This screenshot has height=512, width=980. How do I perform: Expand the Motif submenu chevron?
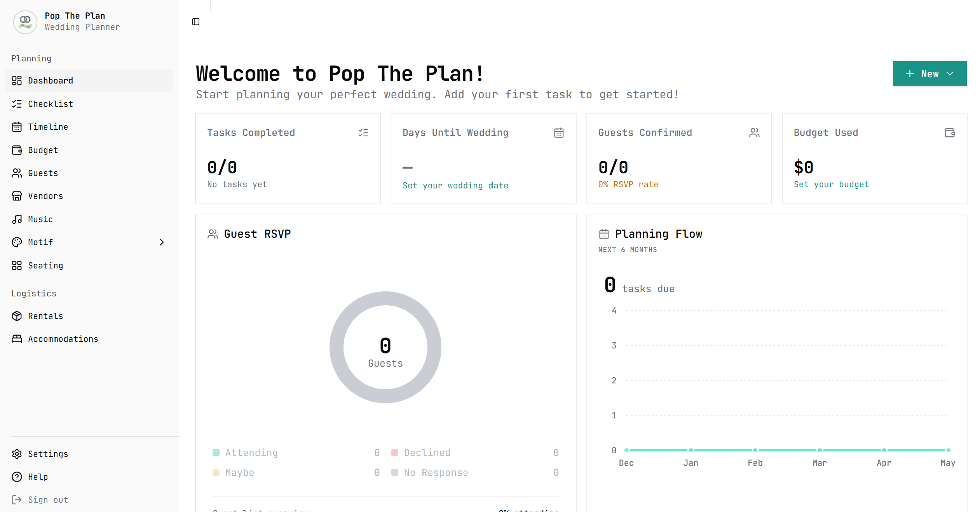162,242
